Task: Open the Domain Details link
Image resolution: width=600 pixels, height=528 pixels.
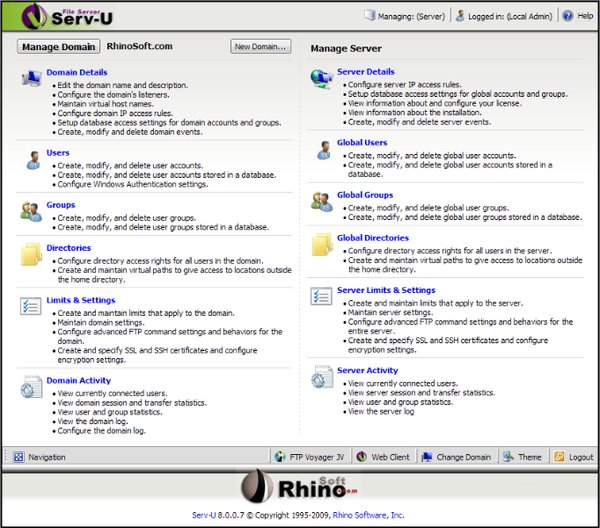Action: (x=77, y=72)
